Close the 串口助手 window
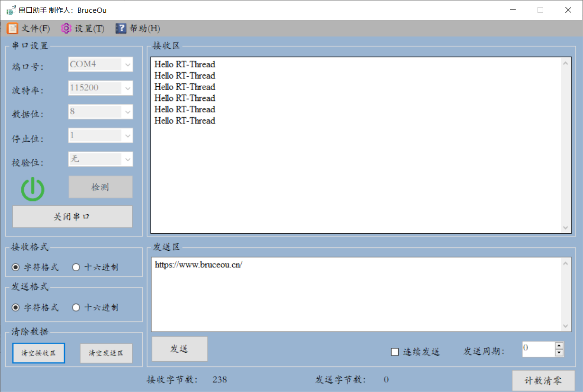This screenshot has width=583, height=392. (568, 10)
